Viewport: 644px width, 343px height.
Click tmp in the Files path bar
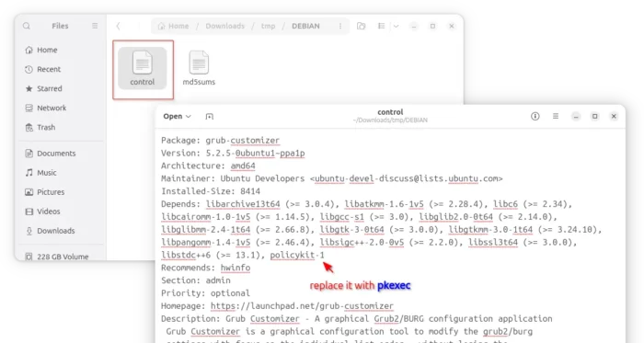[x=269, y=26]
